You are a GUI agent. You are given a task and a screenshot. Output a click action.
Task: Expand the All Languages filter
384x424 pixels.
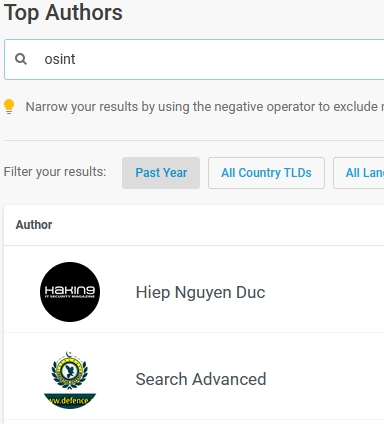(x=359, y=173)
